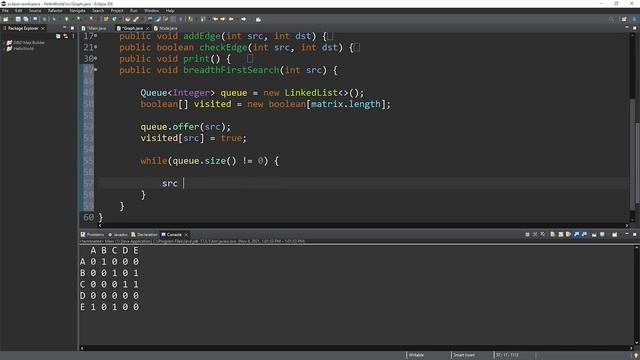The image size is (640, 360).
Task: Switch to the Node.java editor tab
Action: point(166,28)
